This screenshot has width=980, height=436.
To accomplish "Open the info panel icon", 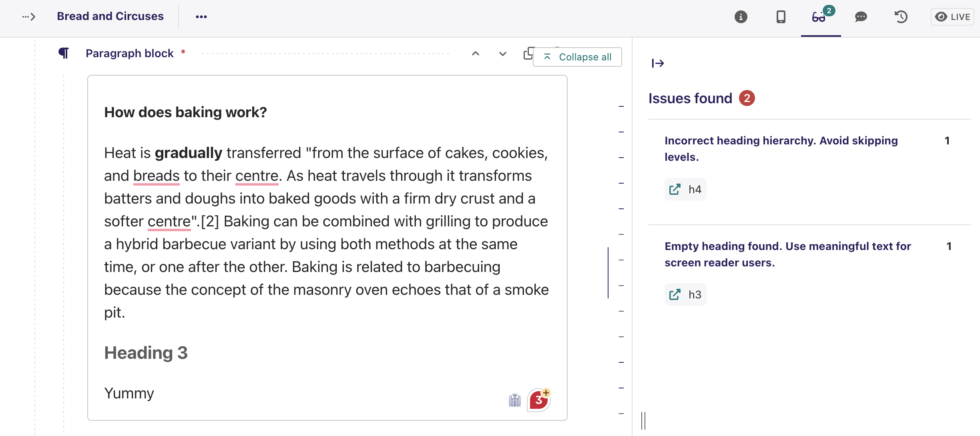I will [741, 17].
